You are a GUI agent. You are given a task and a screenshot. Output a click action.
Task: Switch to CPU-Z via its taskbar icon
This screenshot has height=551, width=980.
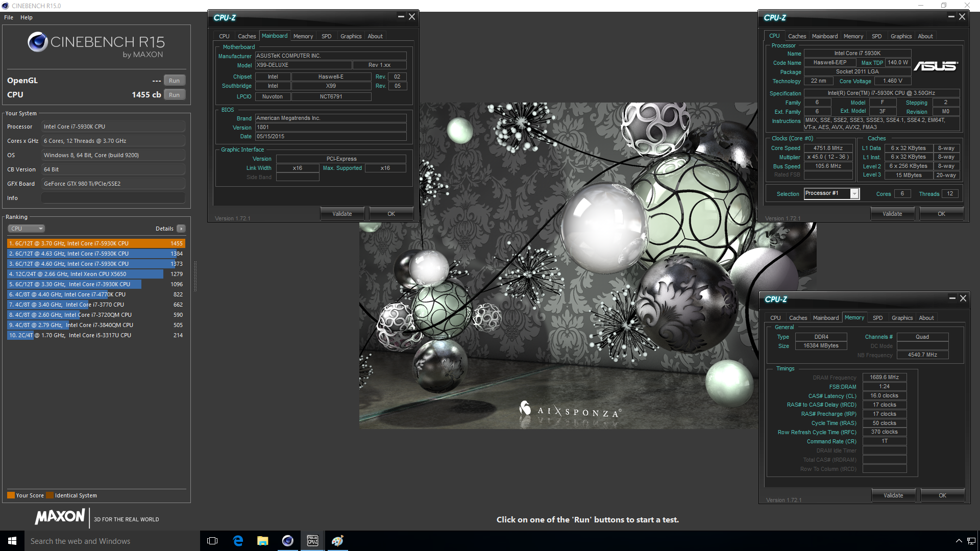click(x=312, y=541)
